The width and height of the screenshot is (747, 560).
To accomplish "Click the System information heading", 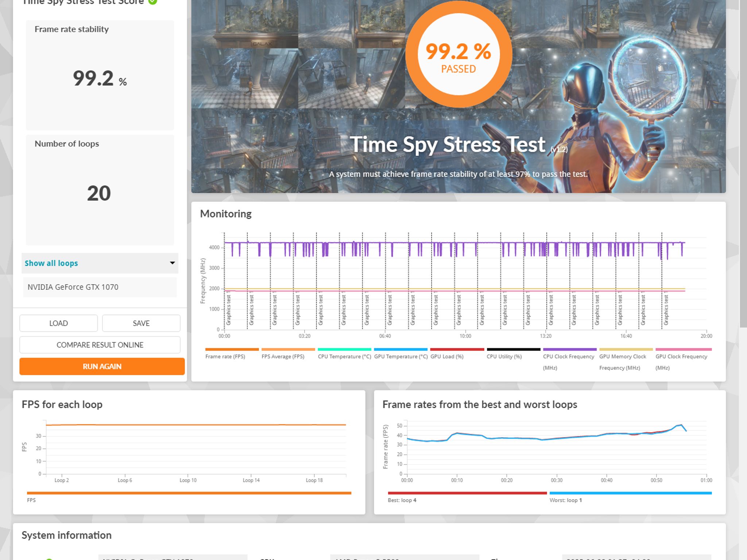I will click(x=66, y=535).
